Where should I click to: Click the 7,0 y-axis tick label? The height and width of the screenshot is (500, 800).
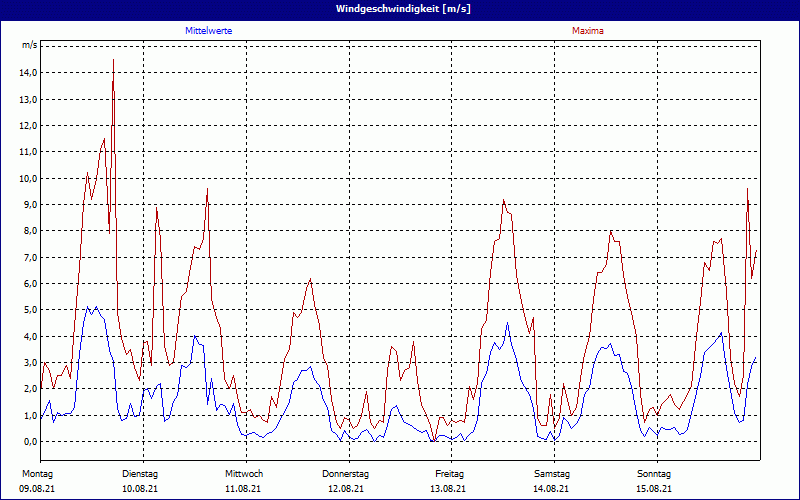(30, 257)
